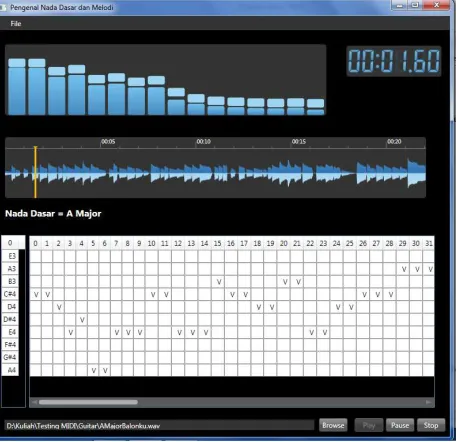Click the first spectrum analyzer bar
460x442 pixels.
click(17, 87)
